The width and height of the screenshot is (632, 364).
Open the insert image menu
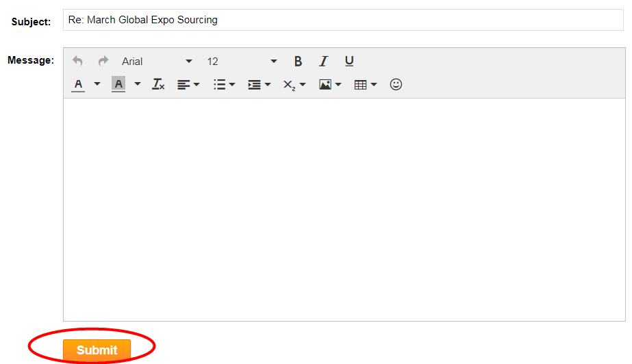coord(329,85)
